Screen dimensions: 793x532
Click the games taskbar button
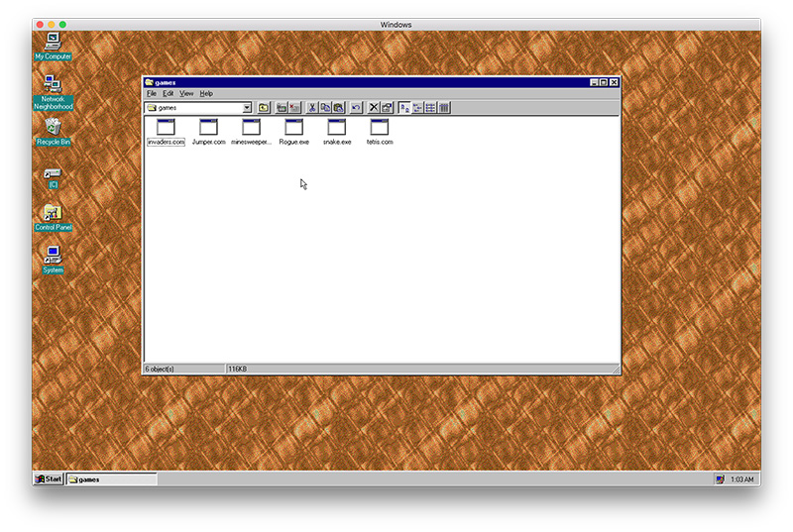coord(112,479)
